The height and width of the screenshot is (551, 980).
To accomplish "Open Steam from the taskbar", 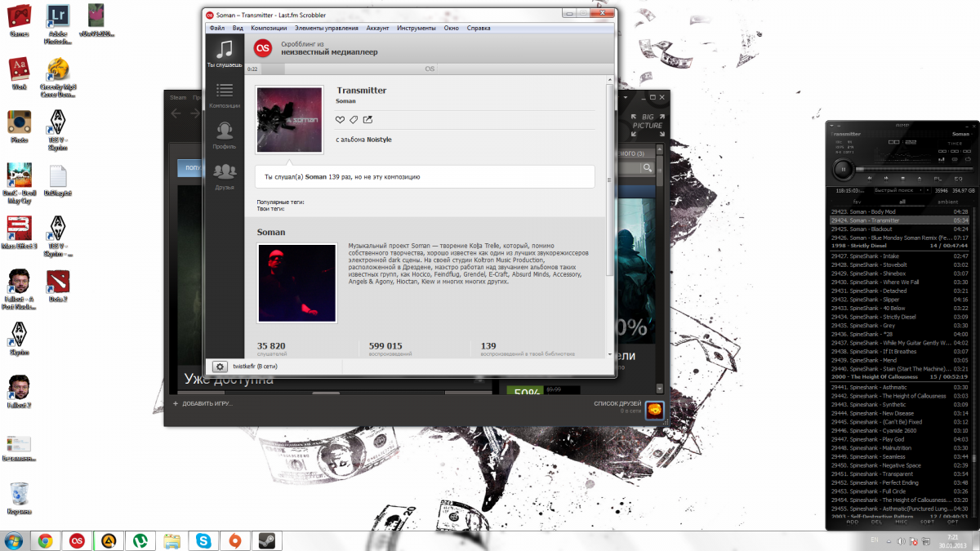I will point(266,540).
